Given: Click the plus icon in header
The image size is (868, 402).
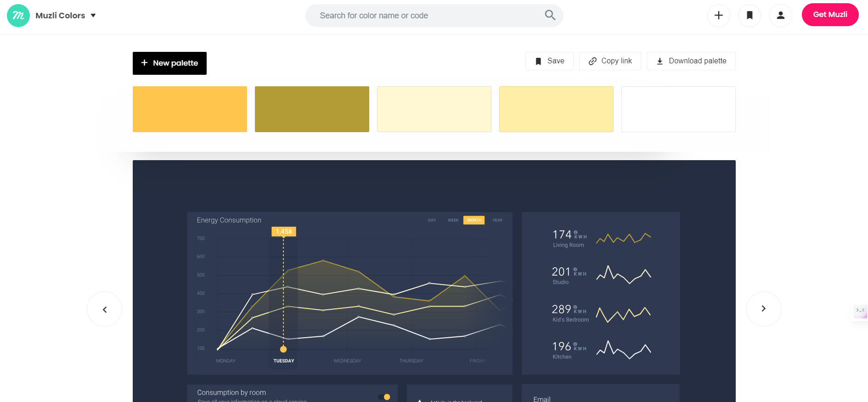Looking at the screenshot, I should [718, 16].
